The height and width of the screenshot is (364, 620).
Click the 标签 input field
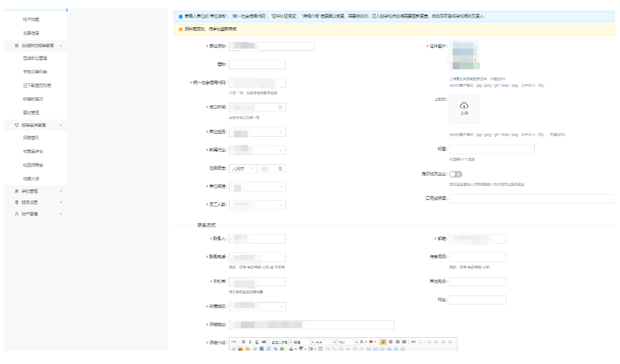492,149
